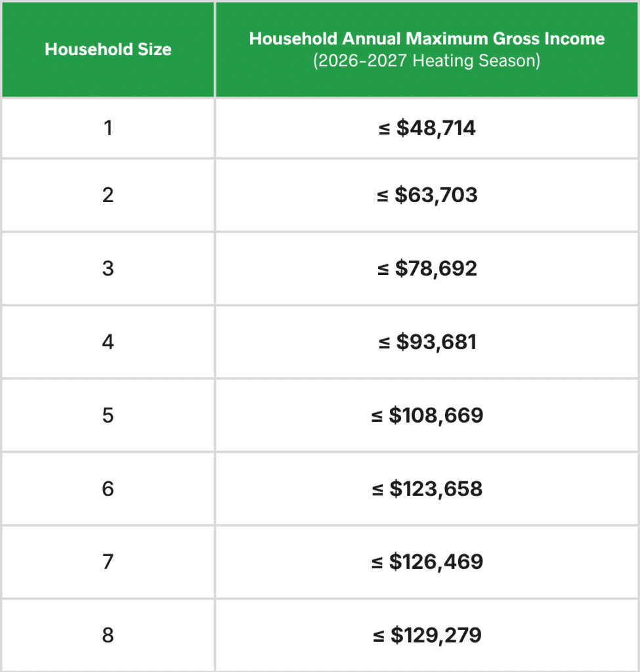Select household size 6 cell

(x=108, y=489)
